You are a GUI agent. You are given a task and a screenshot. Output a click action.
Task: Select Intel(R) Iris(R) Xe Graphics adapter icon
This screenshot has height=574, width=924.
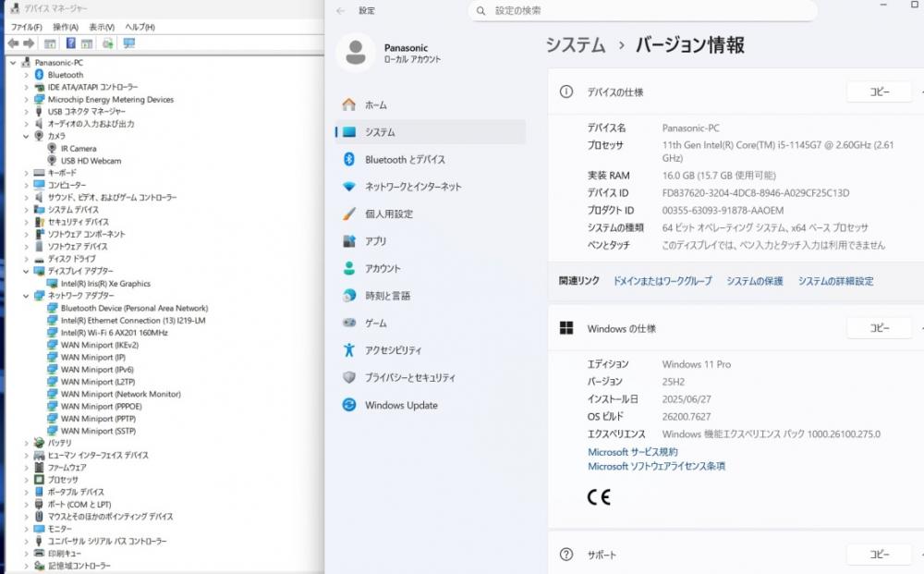(x=52, y=284)
